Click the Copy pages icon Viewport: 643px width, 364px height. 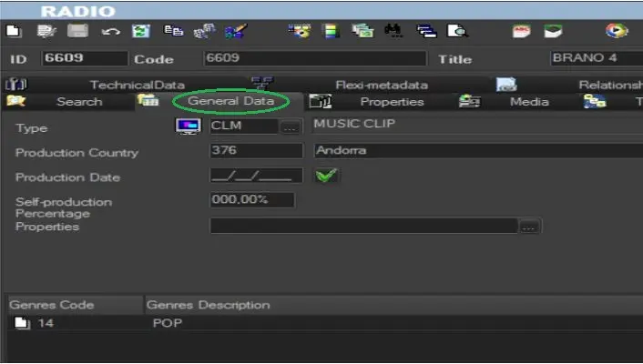pyautogui.click(x=172, y=31)
